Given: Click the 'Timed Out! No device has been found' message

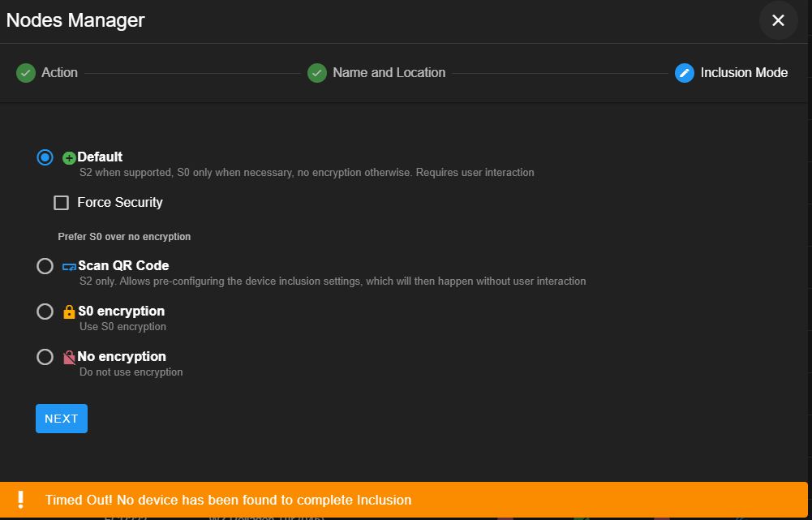Looking at the screenshot, I should (x=229, y=501).
